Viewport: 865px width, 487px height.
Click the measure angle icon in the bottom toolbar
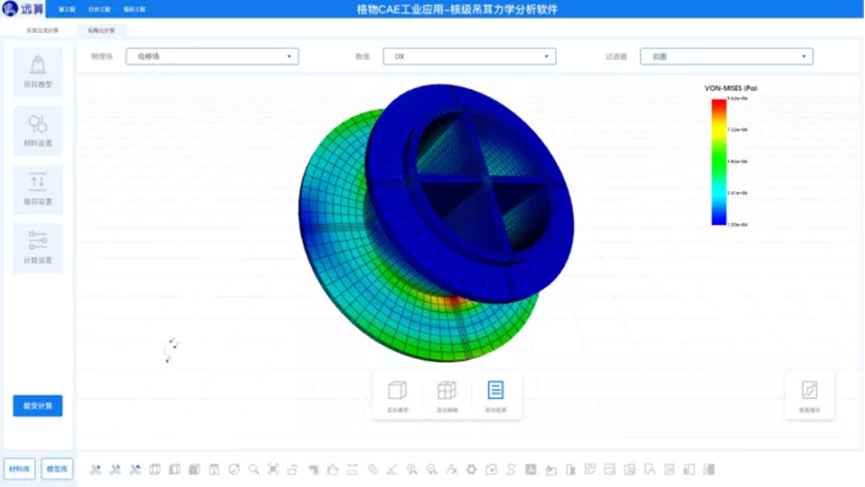click(x=392, y=469)
